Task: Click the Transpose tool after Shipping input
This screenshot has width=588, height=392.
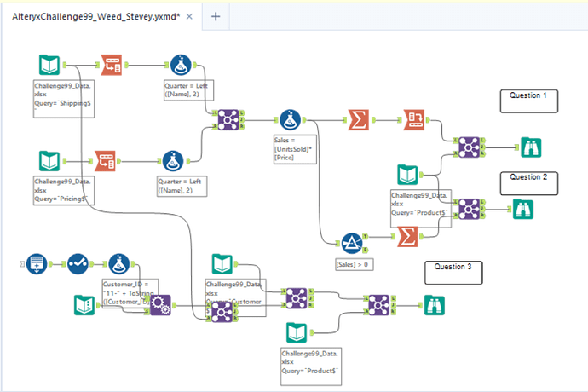Action: pos(113,66)
